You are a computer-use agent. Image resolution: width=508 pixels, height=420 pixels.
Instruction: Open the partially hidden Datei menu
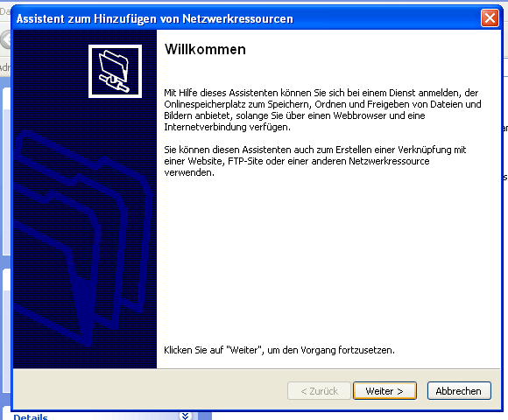point(5,12)
